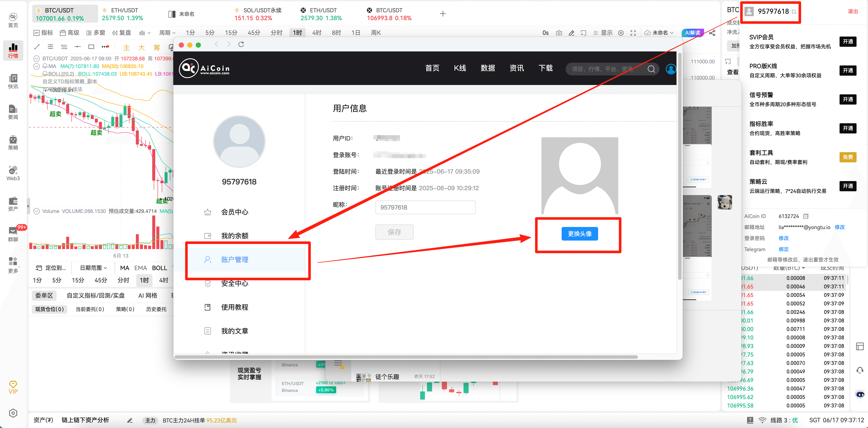Image resolution: width=868 pixels, height=428 pixels.
Task: Click the 保存 save button
Action: 394,232
